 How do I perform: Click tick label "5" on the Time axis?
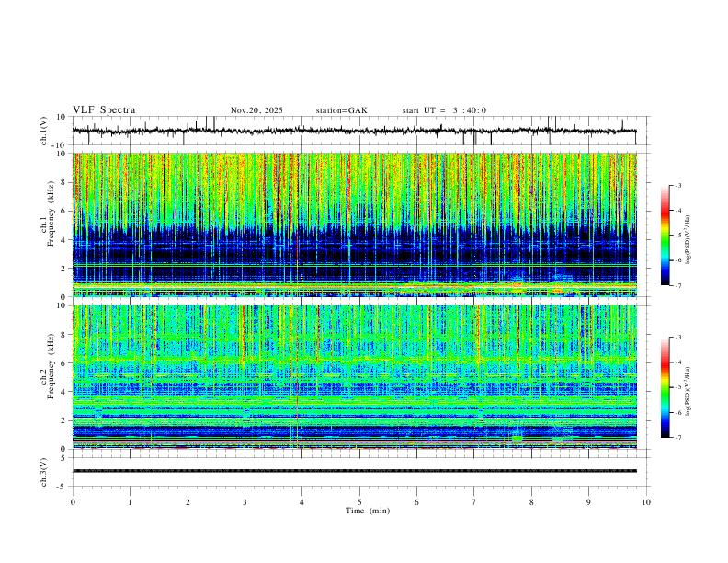359,502
